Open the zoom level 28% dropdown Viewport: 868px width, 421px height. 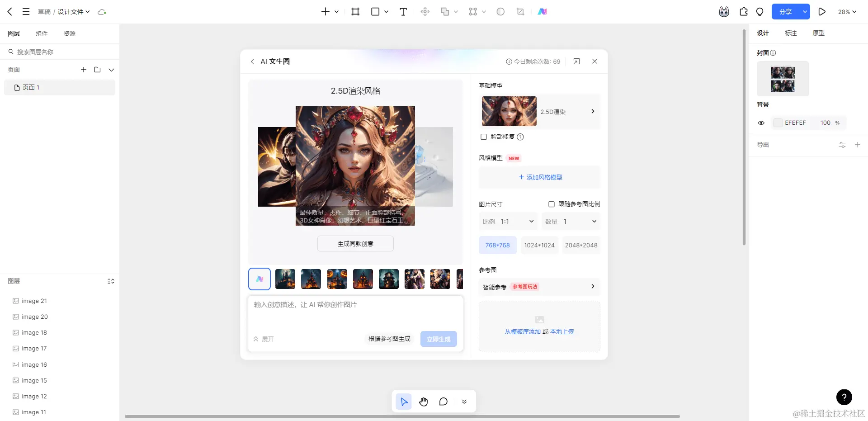point(847,12)
